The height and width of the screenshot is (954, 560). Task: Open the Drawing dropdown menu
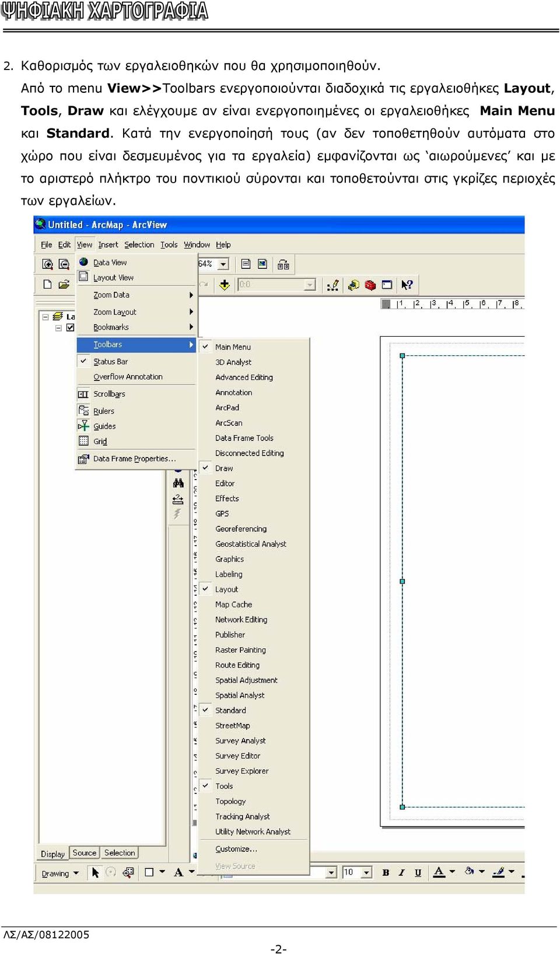[60, 873]
